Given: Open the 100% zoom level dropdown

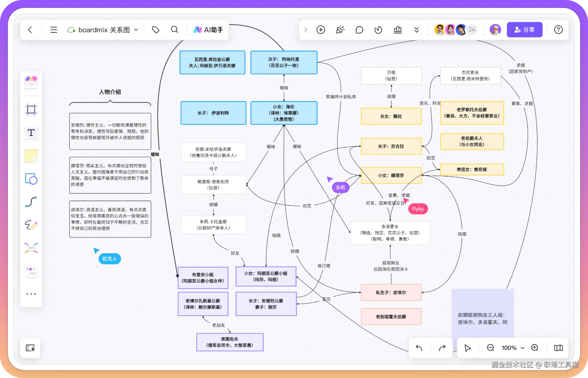Looking at the screenshot, I should pyautogui.click(x=522, y=348).
